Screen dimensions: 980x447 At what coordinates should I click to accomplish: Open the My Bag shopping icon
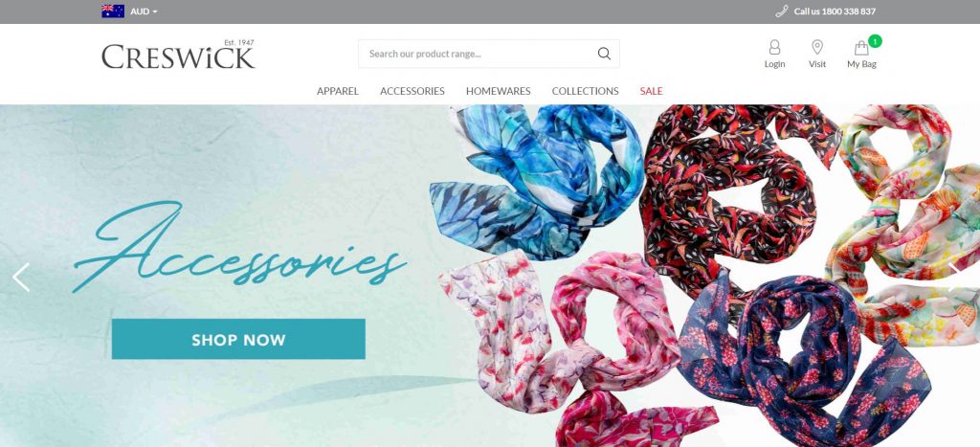coord(861,48)
